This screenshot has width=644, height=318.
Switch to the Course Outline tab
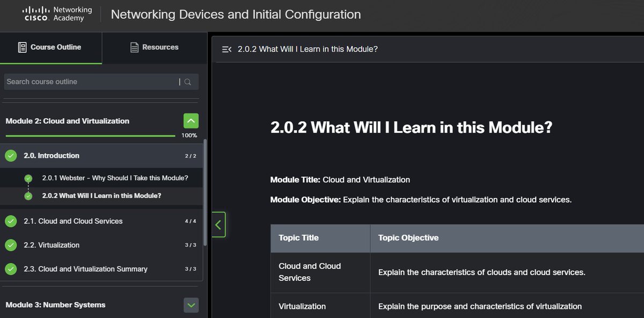coord(51,47)
